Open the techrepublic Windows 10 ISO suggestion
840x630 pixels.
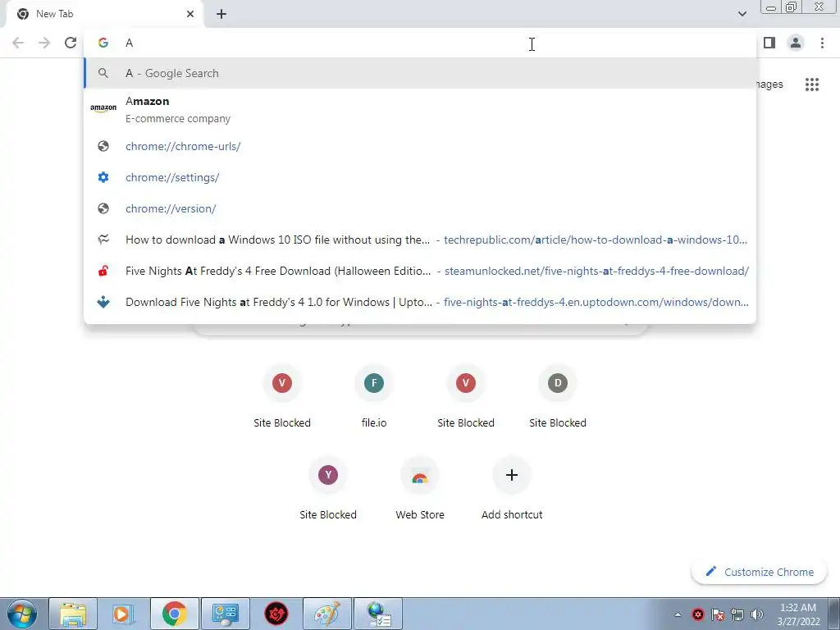(420, 240)
